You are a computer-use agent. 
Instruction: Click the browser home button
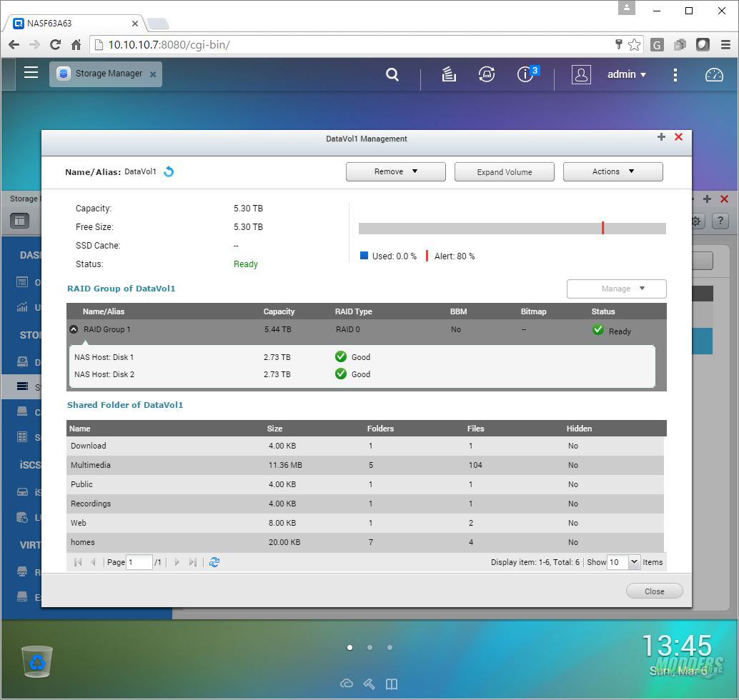[x=76, y=45]
